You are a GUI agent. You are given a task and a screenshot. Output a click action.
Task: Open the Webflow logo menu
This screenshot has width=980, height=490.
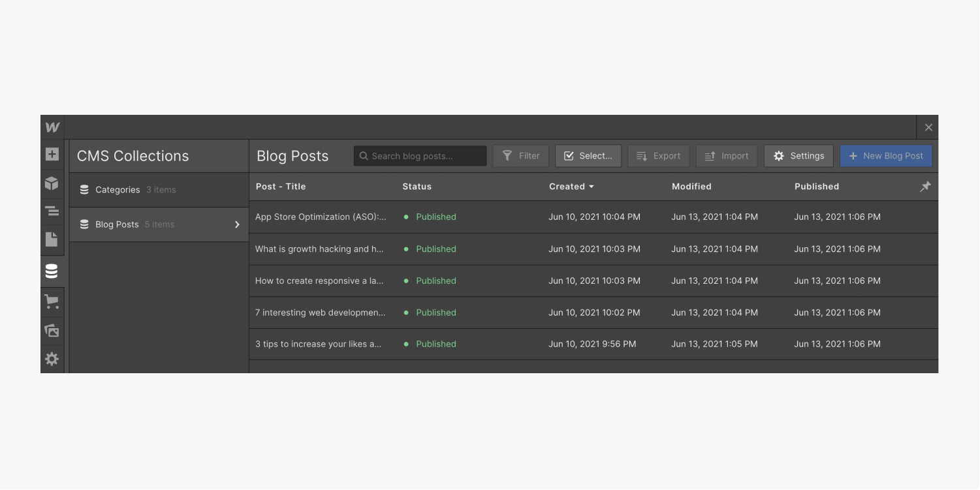pyautogui.click(x=52, y=127)
